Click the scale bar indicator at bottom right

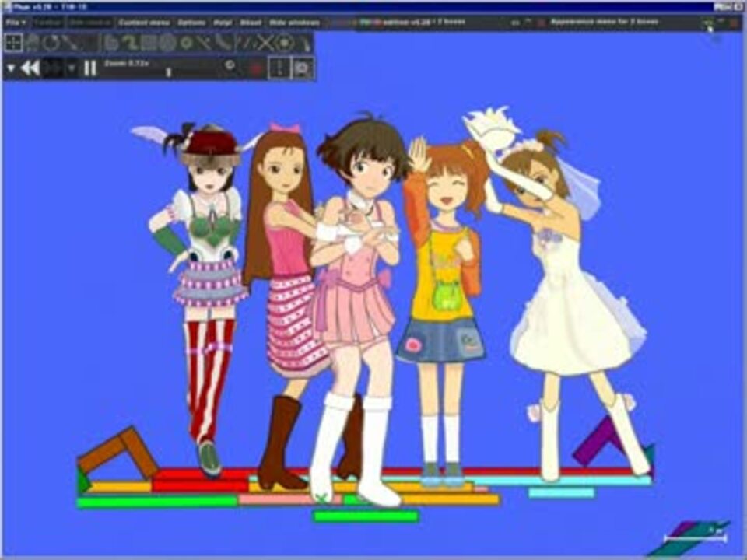pyautogui.click(x=695, y=538)
